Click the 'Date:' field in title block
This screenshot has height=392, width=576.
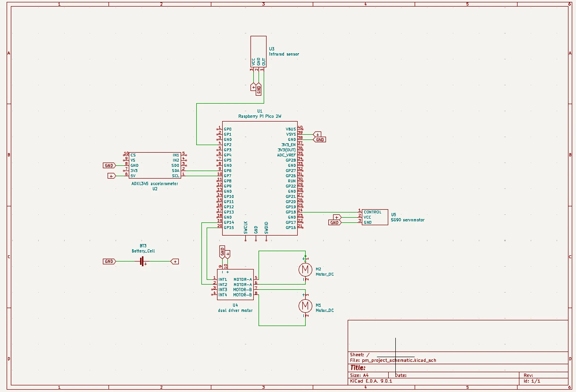coord(401,375)
